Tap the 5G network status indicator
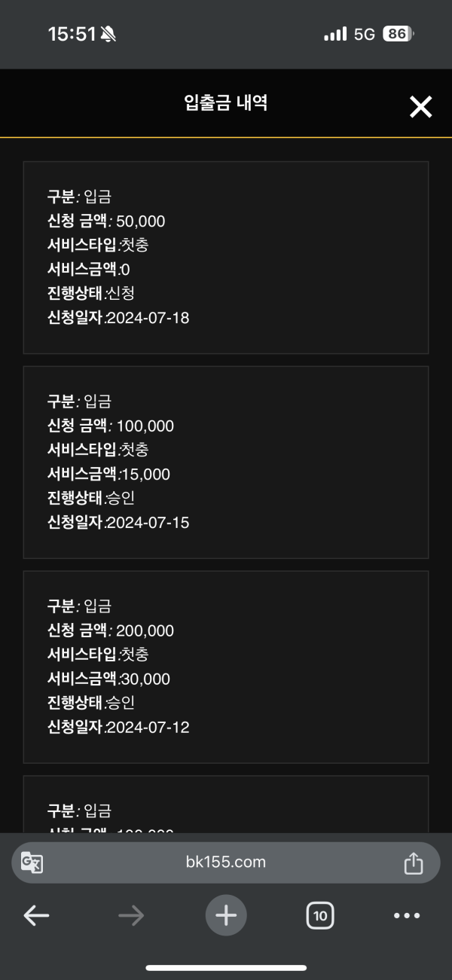The width and height of the screenshot is (452, 980). [365, 34]
